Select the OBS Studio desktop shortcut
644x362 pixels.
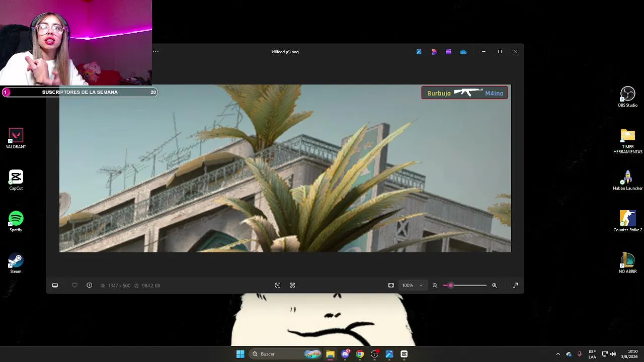coord(627,97)
